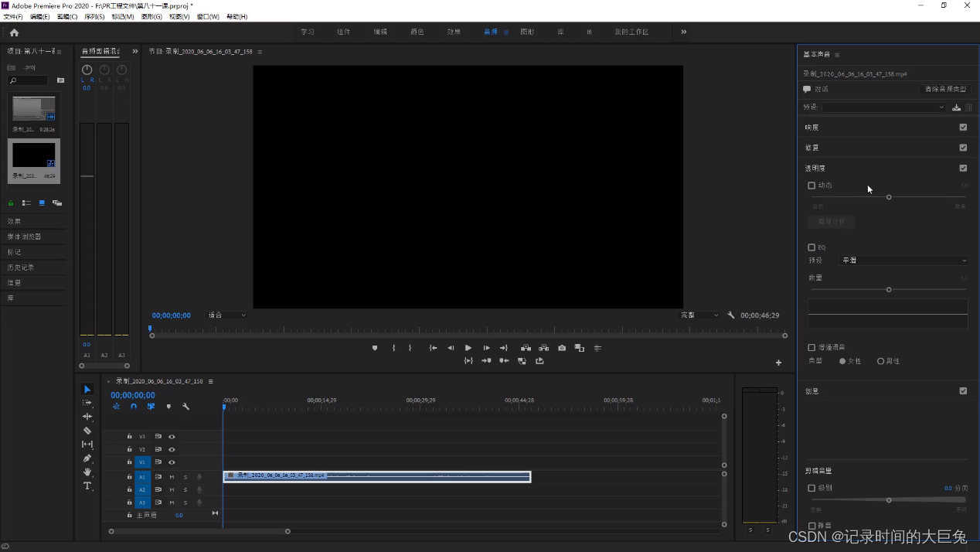Viewport: 980px width, 552px height.
Task: Switch to 效果 workspace tab
Action: 454,32
